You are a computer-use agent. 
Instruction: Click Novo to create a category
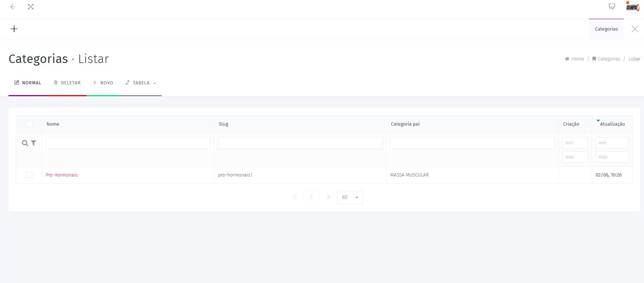[x=103, y=83]
